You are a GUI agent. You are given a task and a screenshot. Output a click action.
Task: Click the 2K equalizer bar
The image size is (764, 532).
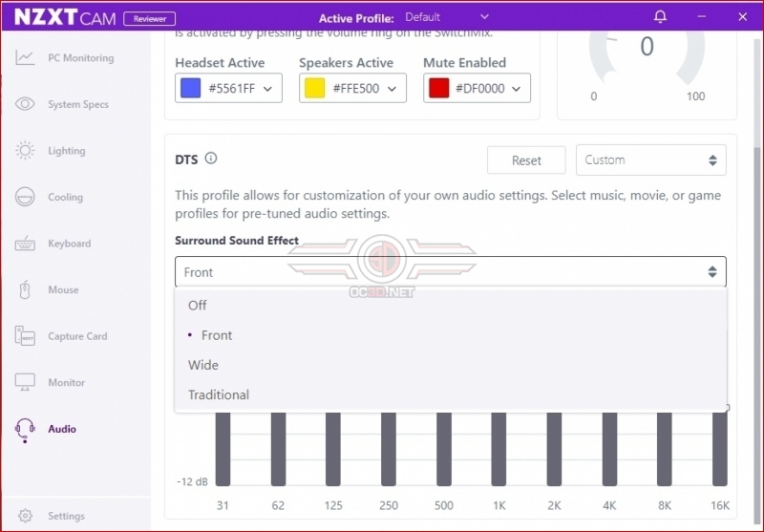click(554, 449)
